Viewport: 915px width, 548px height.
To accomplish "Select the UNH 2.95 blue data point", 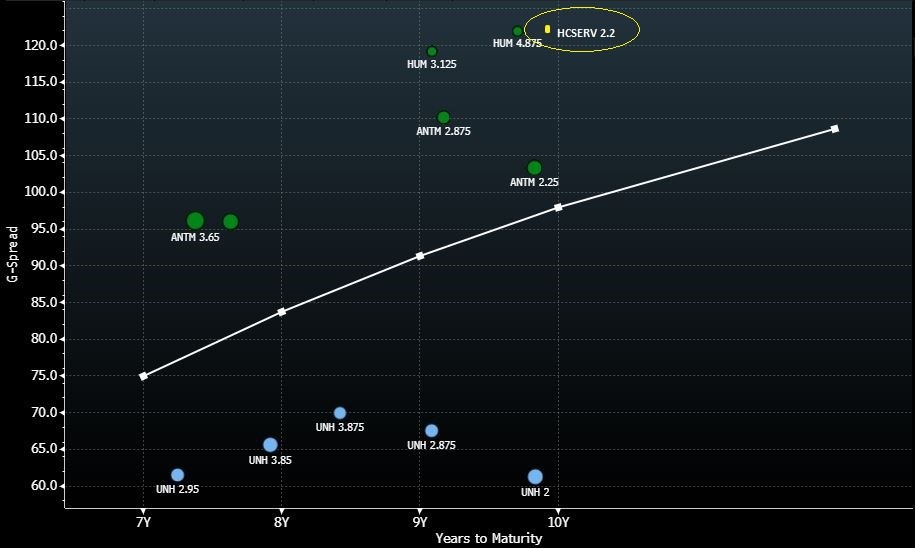I will pyautogui.click(x=177, y=475).
